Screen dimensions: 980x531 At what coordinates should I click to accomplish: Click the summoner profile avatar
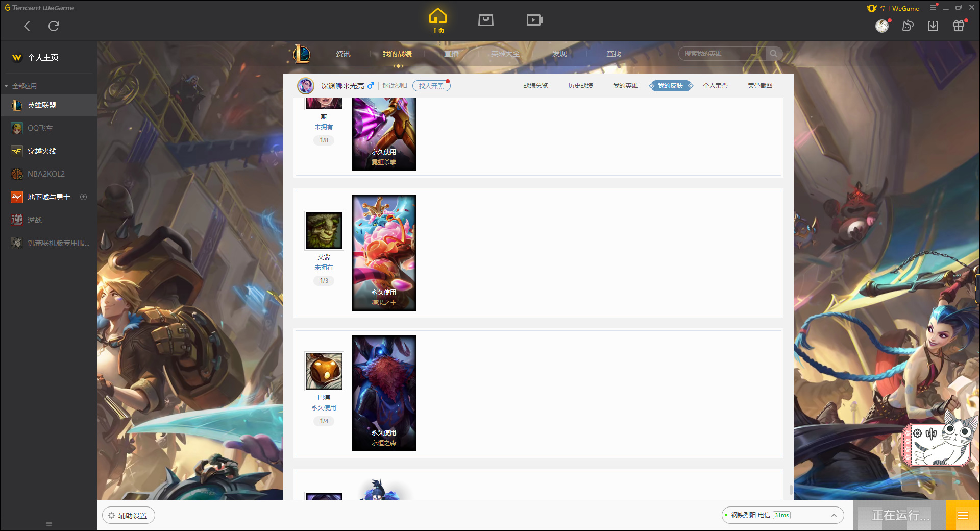click(x=306, y=86)
